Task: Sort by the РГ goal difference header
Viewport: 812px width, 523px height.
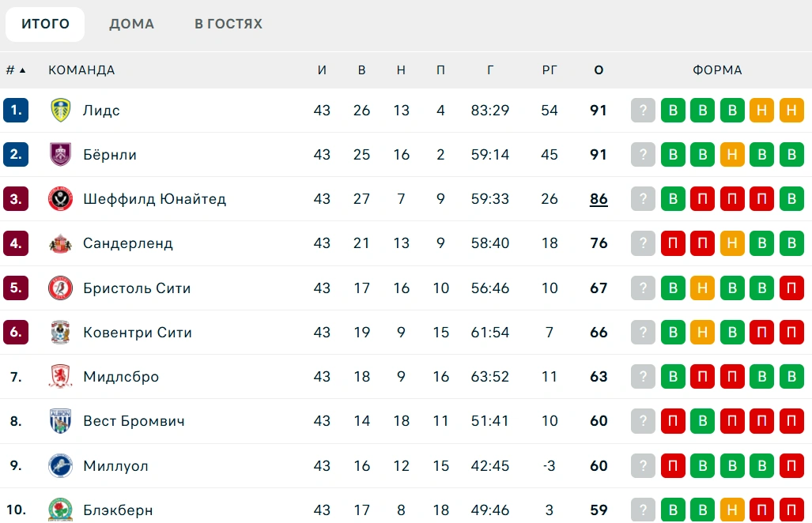Action: coord(550,70)
